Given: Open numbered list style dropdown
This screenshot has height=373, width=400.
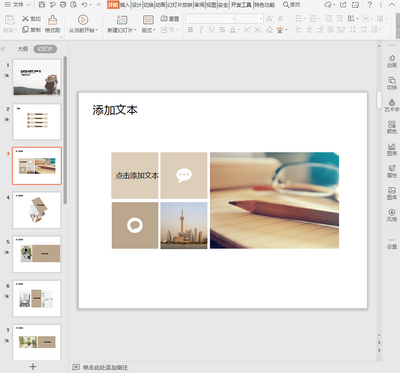Looking at the screenshot, I should (x=320, y=19).
